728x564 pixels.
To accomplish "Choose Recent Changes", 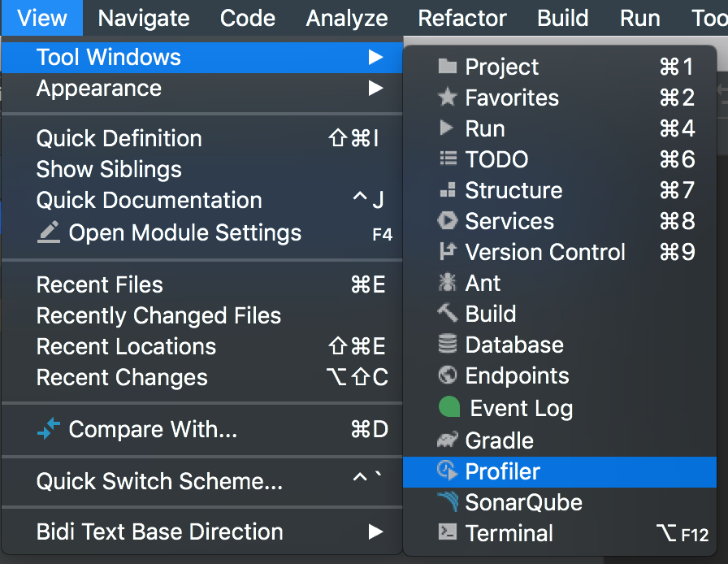I will click(202, 377).
